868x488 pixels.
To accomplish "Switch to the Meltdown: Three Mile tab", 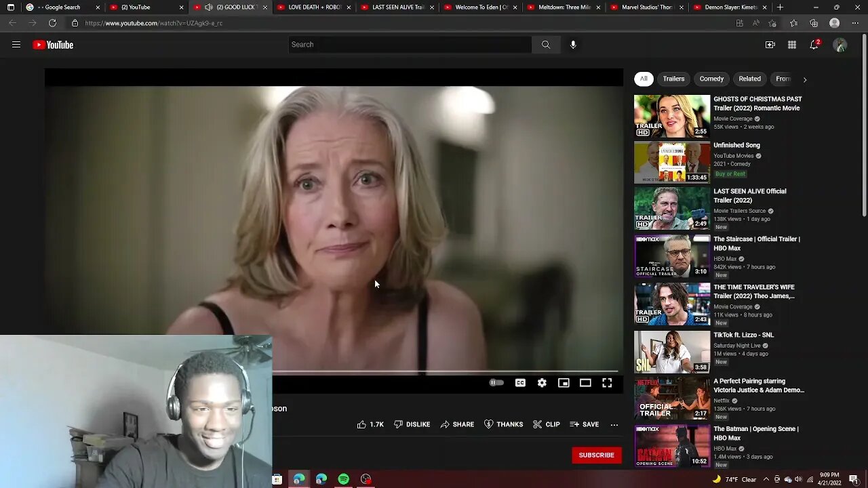I will [563, 7].
